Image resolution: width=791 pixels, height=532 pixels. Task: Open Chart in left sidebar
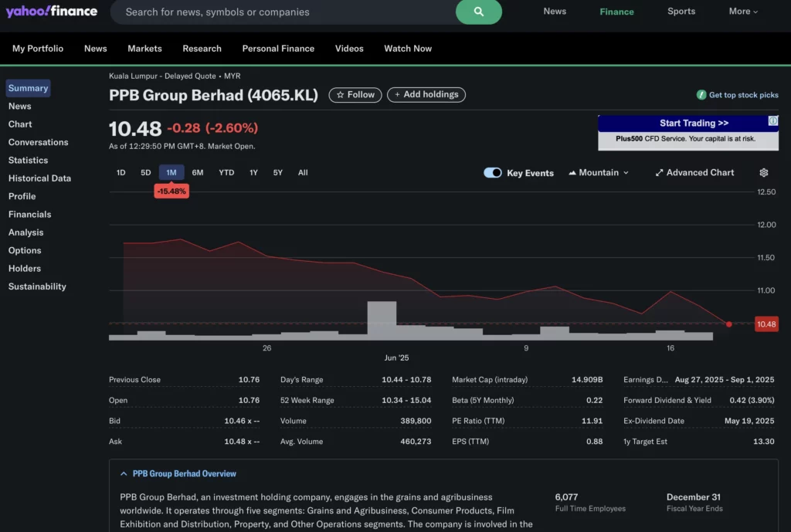coord(19,124)
